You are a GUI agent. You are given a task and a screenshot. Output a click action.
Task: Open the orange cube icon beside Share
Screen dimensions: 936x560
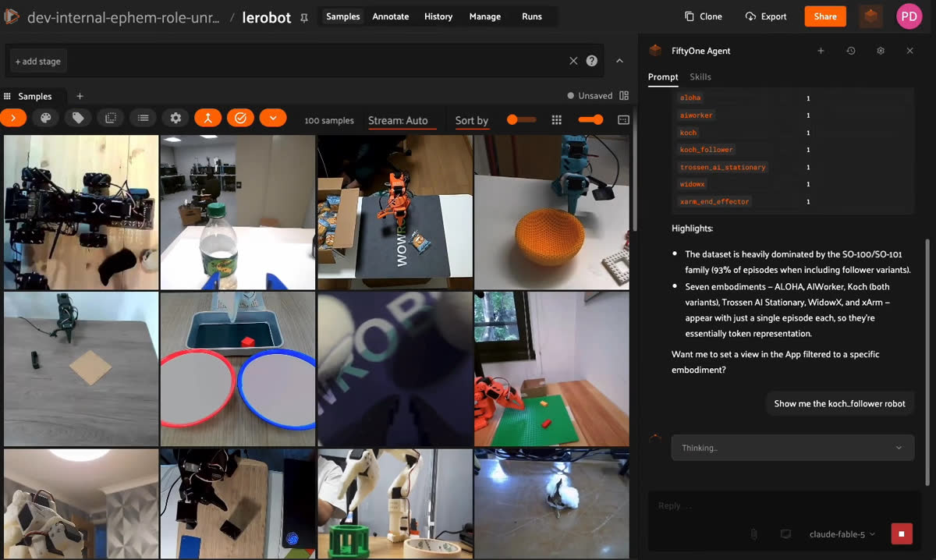pos(870,16)
